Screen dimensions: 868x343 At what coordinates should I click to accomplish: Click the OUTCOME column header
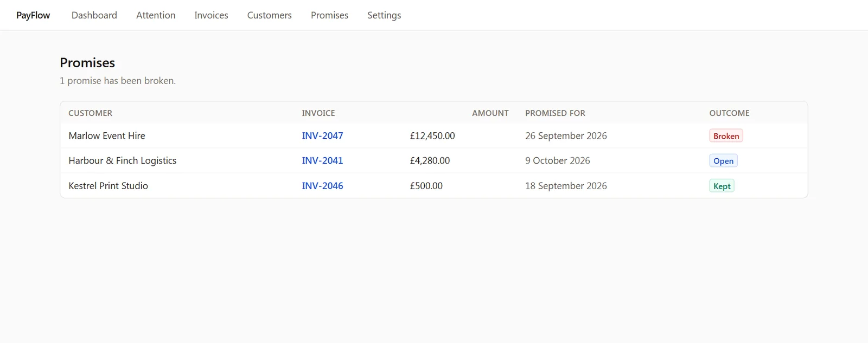729,113
